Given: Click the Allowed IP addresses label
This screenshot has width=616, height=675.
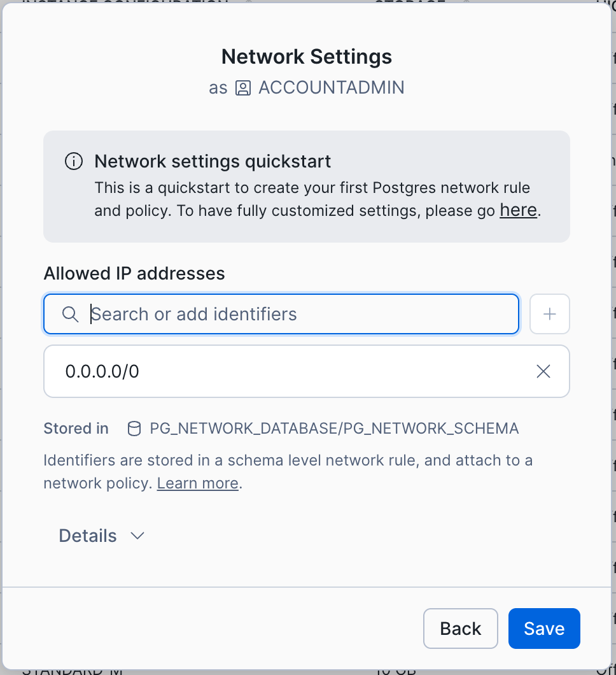Looking at the screenshot, I should pos(134,273).
